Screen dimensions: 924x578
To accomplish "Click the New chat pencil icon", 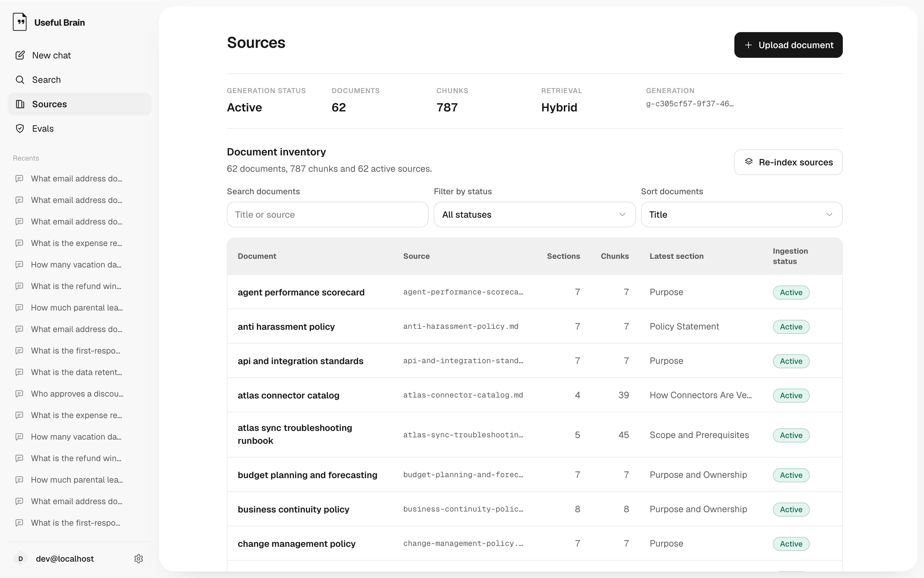I will [20, 56].
